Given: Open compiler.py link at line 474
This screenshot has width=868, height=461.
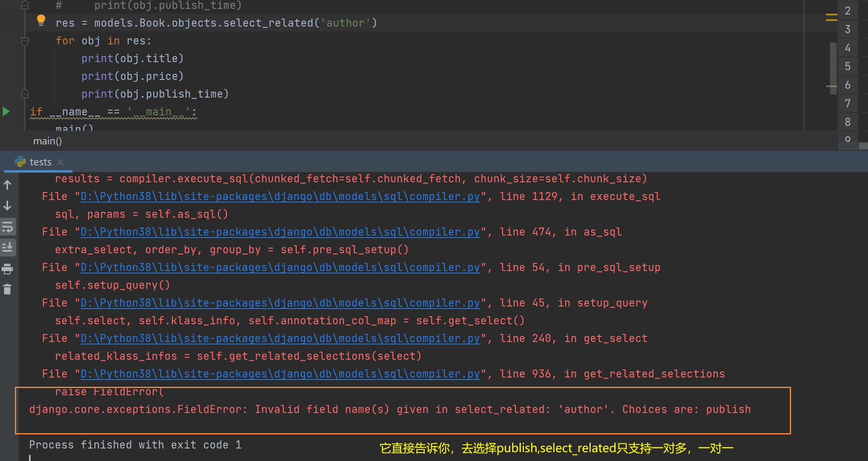Looking at the screenshot, I should [280, 232].
